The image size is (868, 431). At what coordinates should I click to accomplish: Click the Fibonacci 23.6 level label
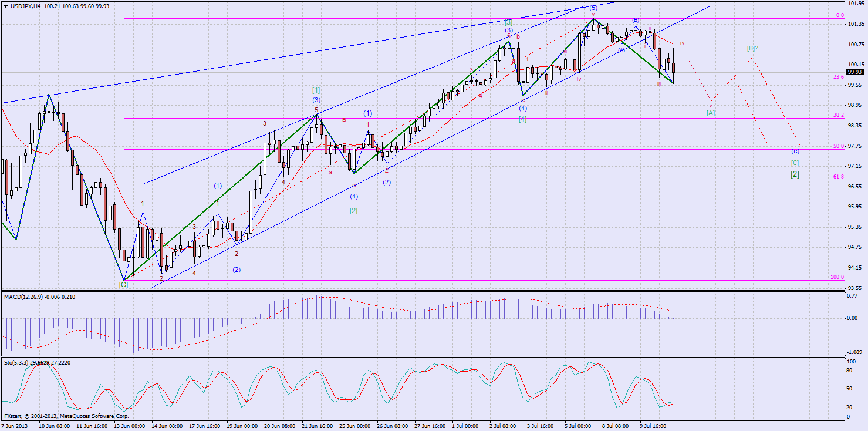[x=838, y=77]
